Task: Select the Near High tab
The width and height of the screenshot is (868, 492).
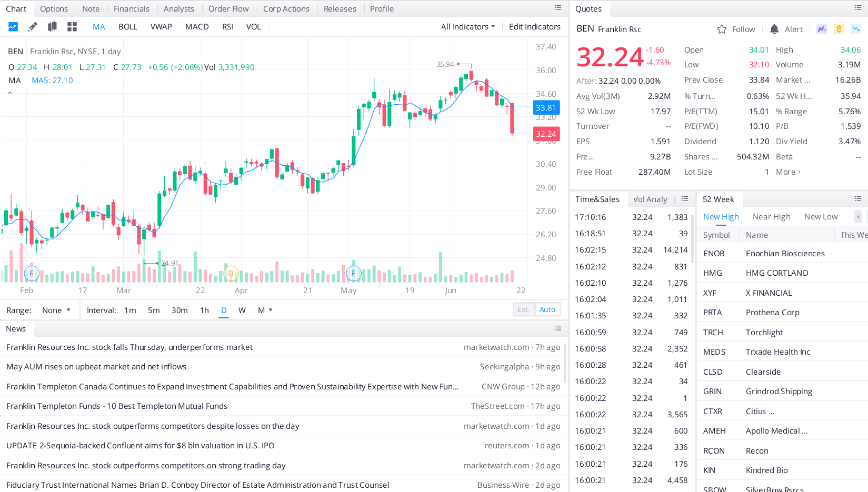Action: (771, 217)
